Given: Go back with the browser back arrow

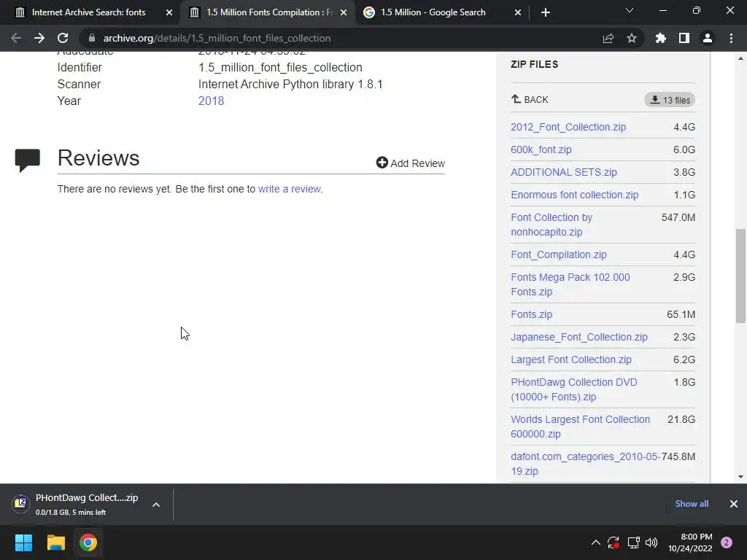Looking at the screenshot, I should [16, 38].
